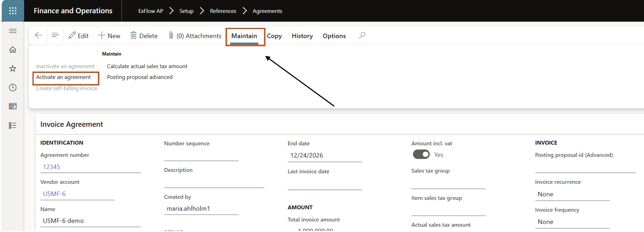Open the app launcher waffle icon
644x232 pixels.
[x=13, y=11]
